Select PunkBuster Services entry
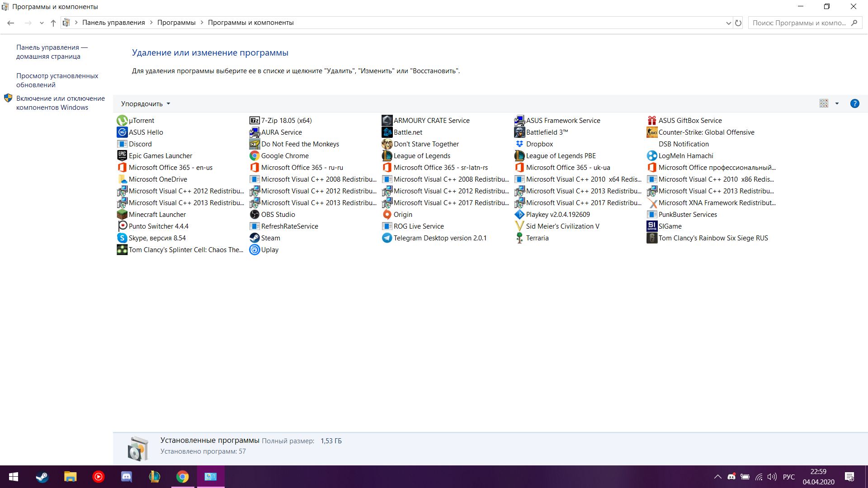This screenshot has height=488, width=868. [682, 215]
